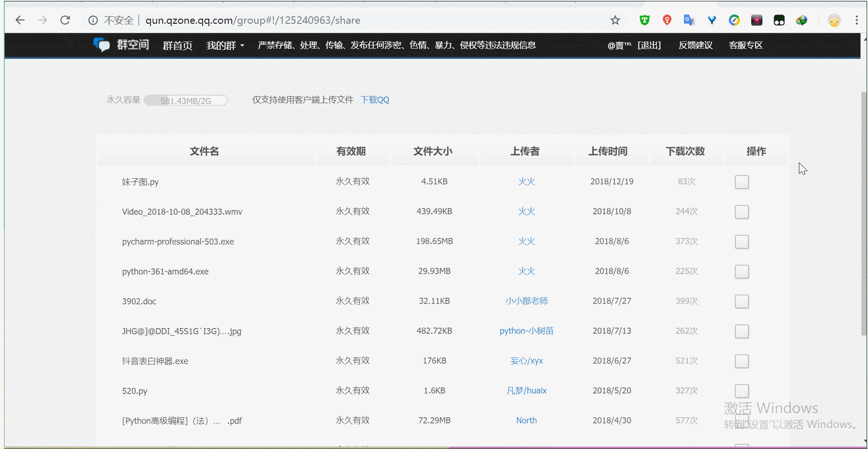Open the Chrome profile avatar
The height and width of the screenshot is (449, 868).
tap(834, 20)
